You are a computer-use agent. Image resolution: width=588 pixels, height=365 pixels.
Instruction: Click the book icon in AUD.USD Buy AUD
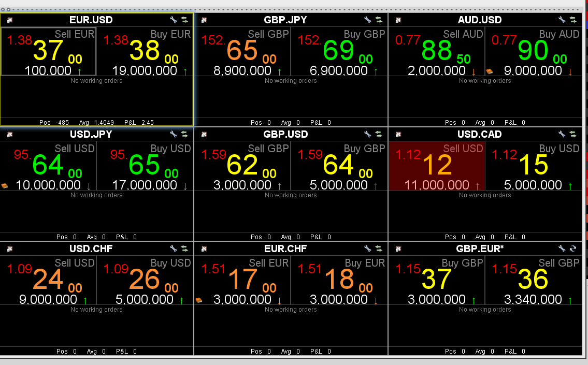coord(490,71)
